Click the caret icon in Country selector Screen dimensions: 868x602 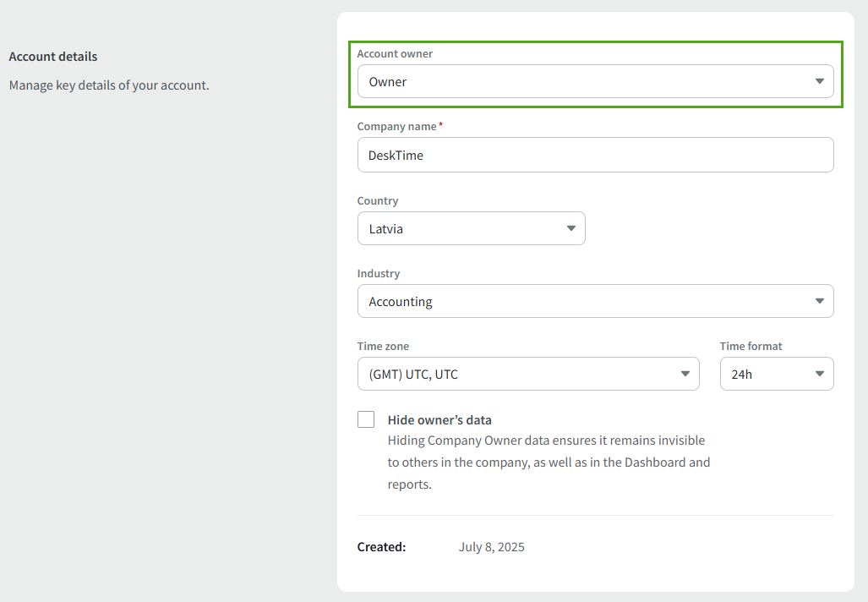[x=570, y=229]
